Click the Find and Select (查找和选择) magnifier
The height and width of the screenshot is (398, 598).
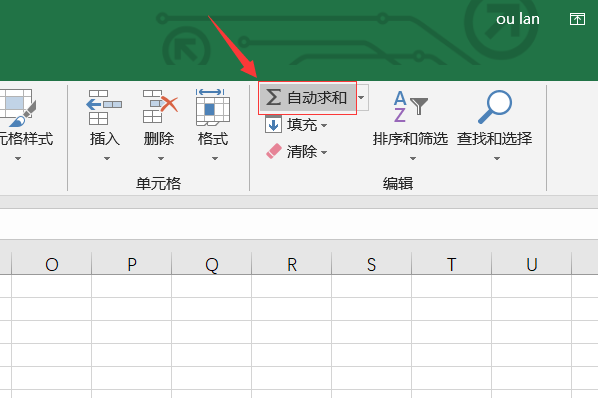(495, 106)
